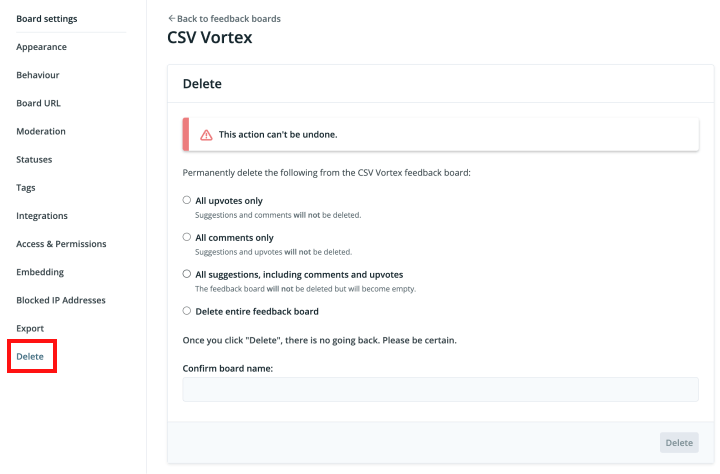720x474 pixels.
Task: Go back to feedback boards
Action: pyautogui.click(x=224, y=18)
